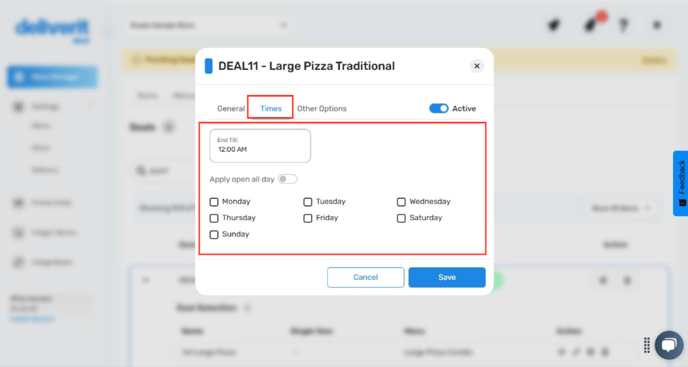Grab the dotted drag handle beside chat
The height and width of the screenshot is (367, 688).
pyautogui.click(x=647, y=345)
